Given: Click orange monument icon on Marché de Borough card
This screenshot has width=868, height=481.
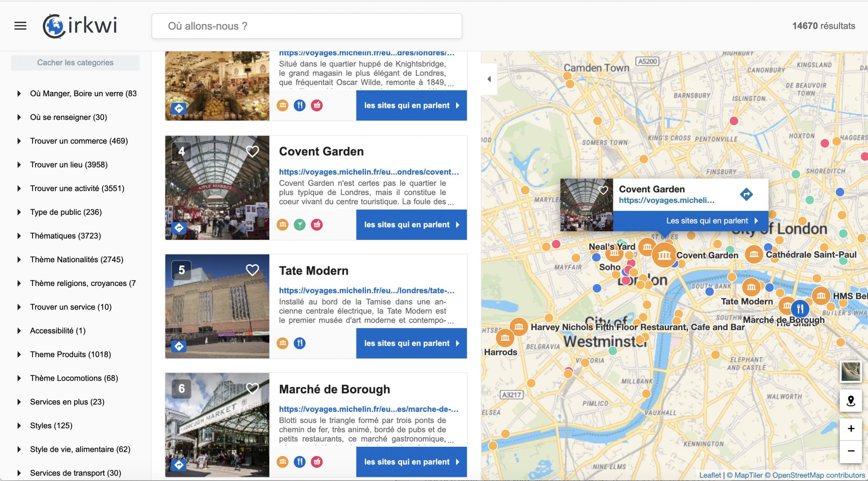Looking at the screenshot, I should pos(283,462).
